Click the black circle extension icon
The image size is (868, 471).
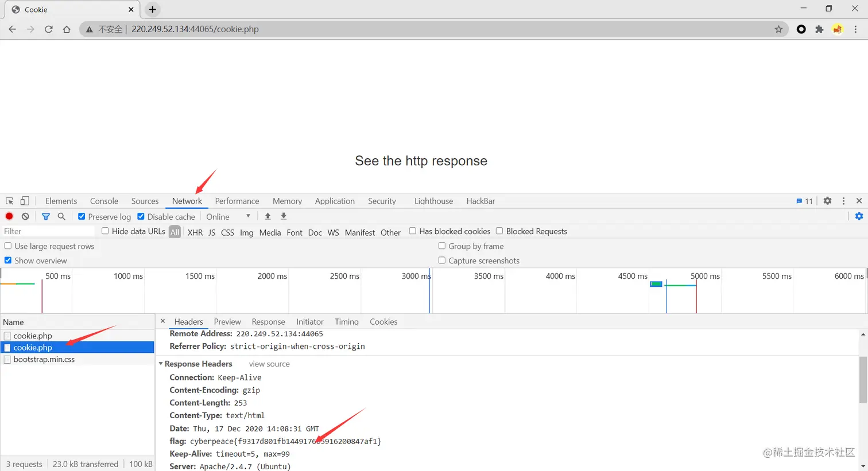click(801, 29)
